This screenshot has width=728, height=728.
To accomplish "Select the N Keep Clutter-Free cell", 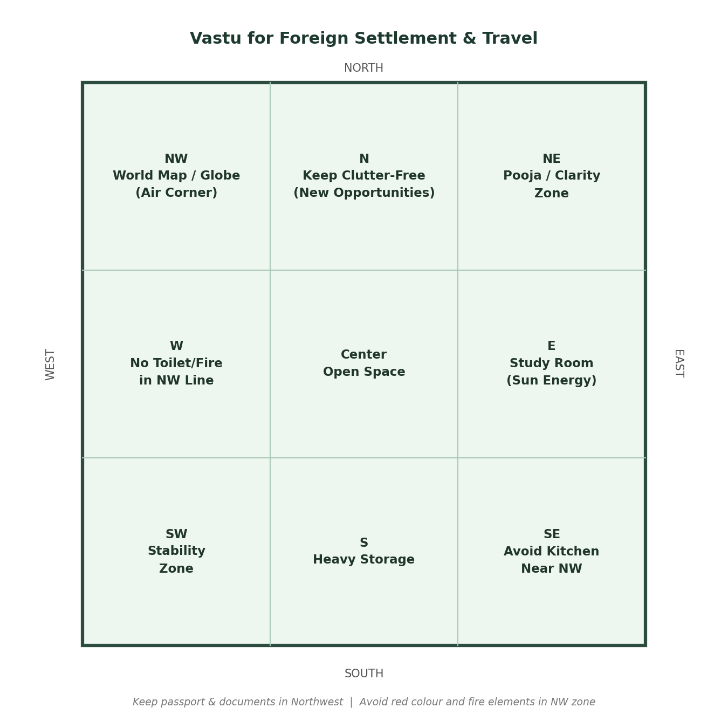I will [364, 176].
